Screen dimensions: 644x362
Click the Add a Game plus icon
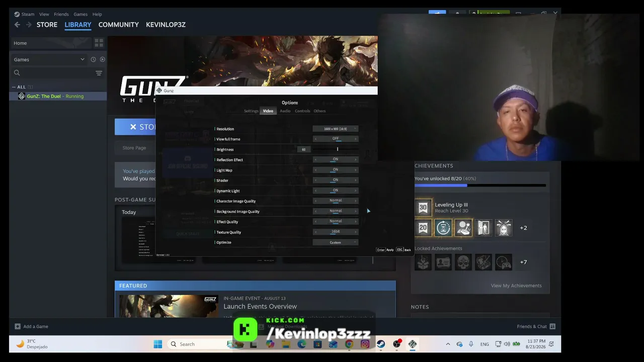18,326
